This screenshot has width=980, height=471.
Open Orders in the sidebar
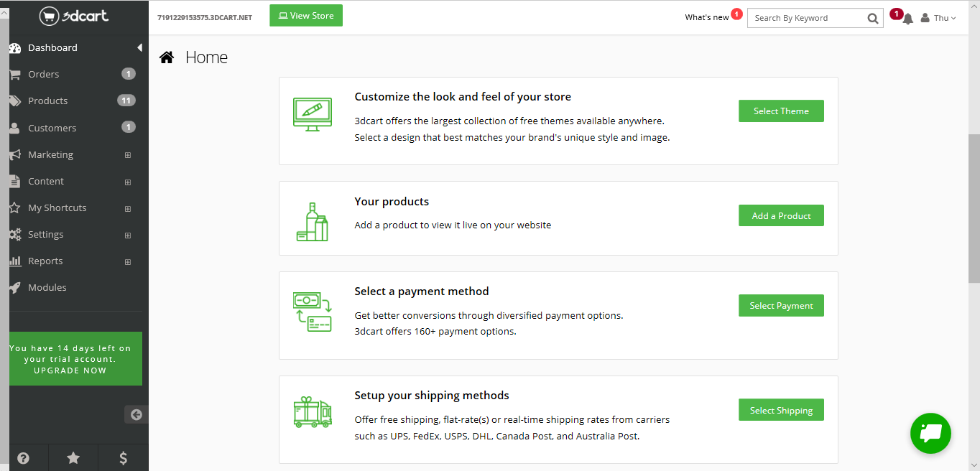(43, 74)
